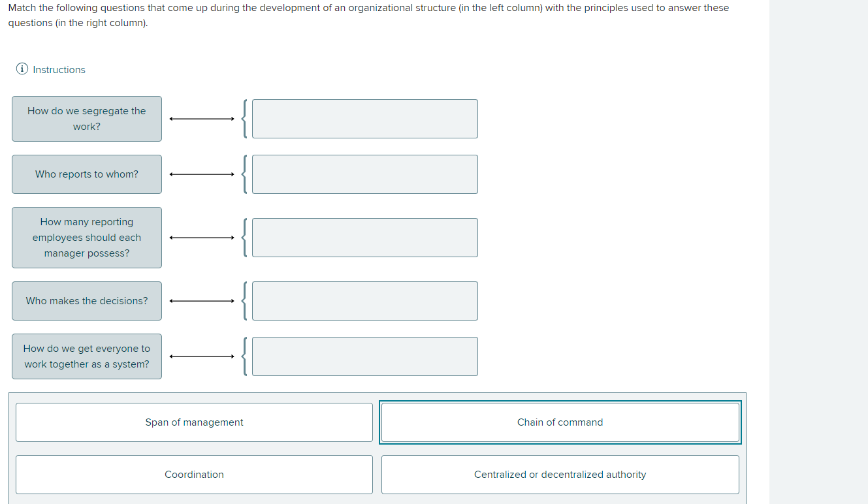The height and width of the screenshot is (504, 868).
Task: Pick the 'Chain of command' answer option
Action: 560,422
